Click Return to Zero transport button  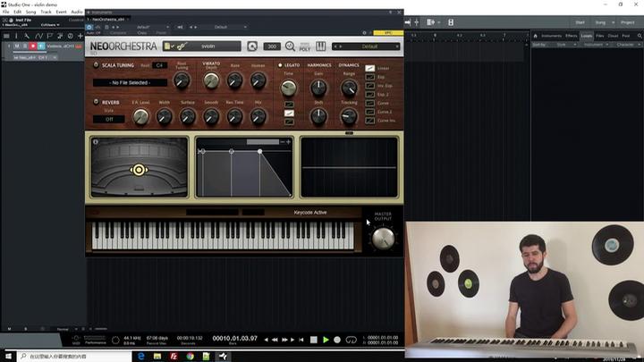point(301,340)
